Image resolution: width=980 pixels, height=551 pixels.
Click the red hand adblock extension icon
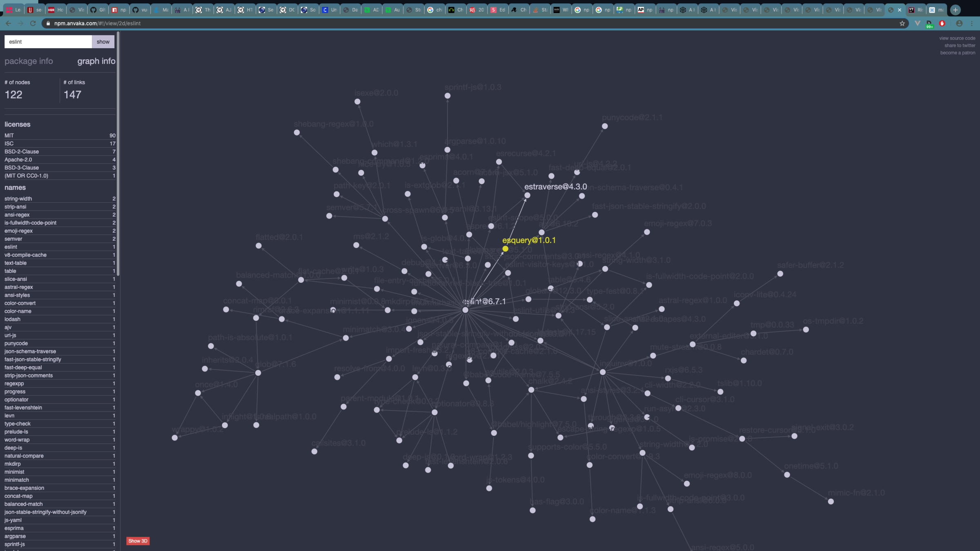(x=942, y=24)
